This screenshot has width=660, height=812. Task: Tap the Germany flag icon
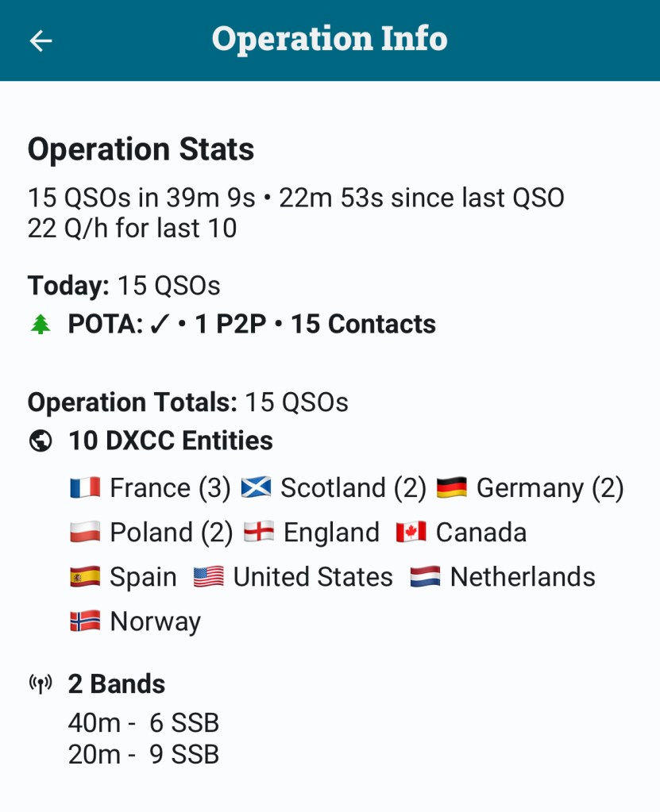click(452, 487)
